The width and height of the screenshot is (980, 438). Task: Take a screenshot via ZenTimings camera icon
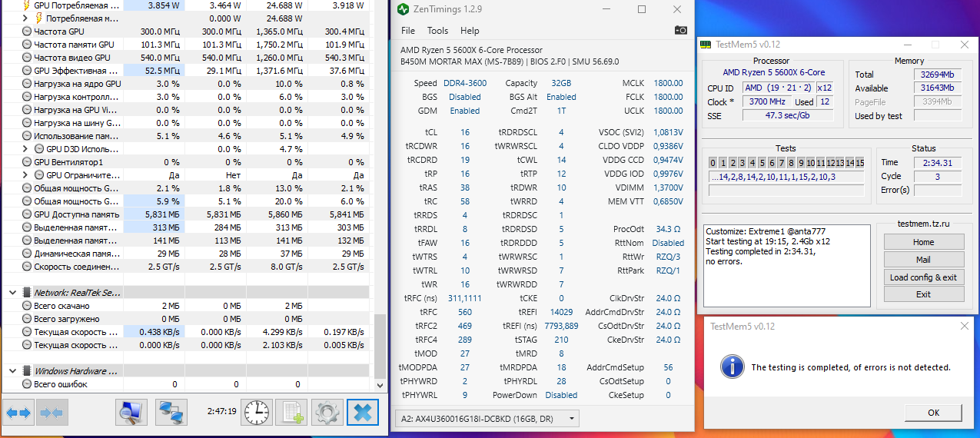[x=681, y=30]
